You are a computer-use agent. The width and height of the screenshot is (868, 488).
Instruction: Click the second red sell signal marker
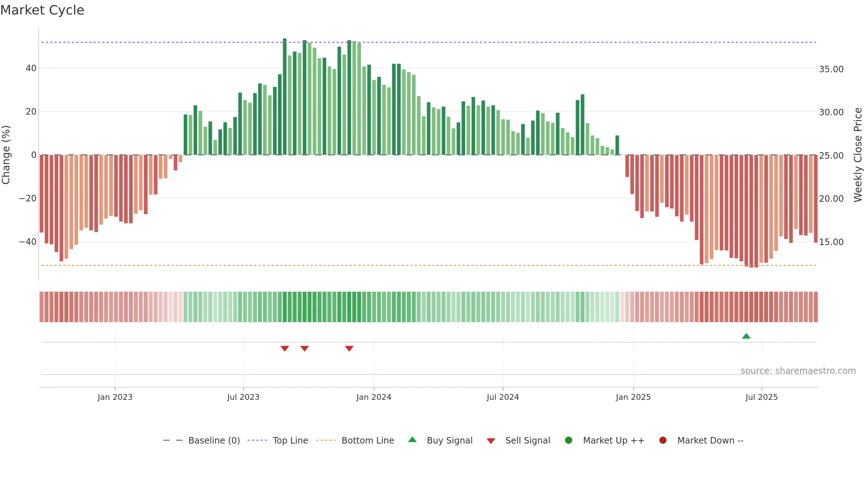pyautogui.click(x=305, y=348)
